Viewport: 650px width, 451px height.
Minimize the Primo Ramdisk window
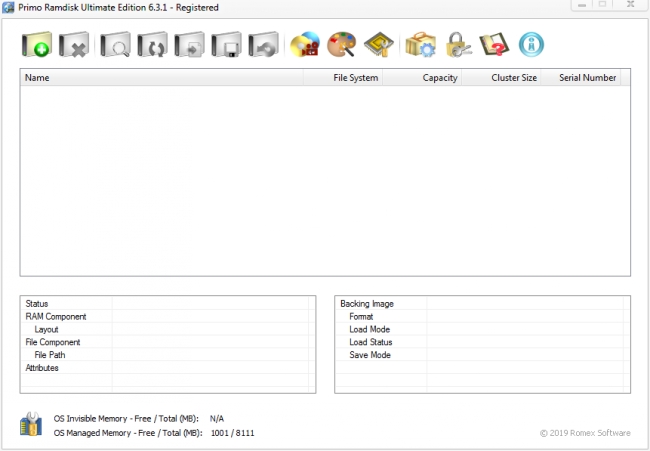point(582,5)
